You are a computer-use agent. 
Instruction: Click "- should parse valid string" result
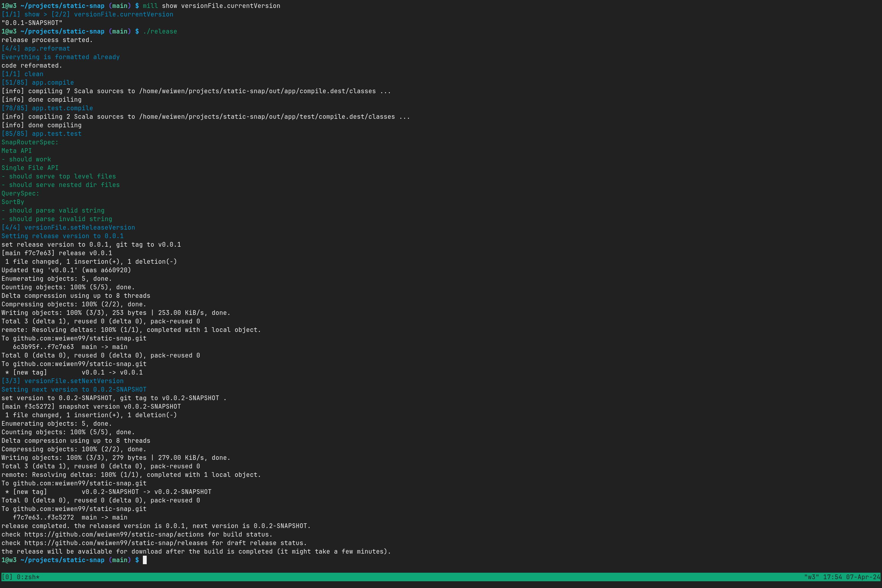click(x=53, y=211)
